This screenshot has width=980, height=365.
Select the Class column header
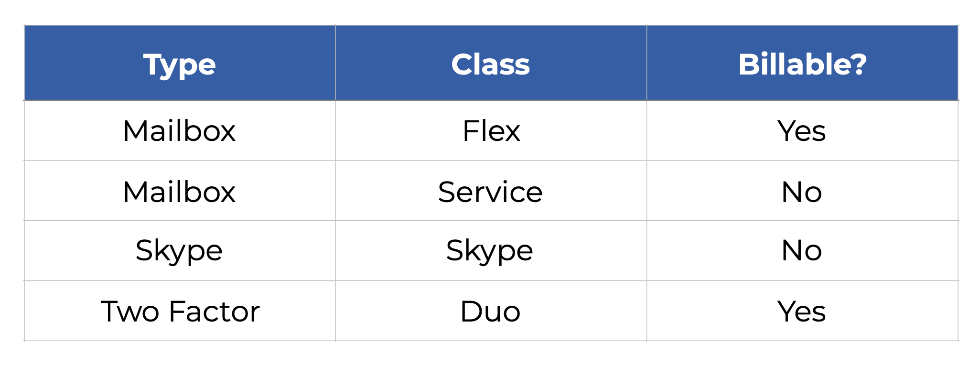tap(491, 64)
